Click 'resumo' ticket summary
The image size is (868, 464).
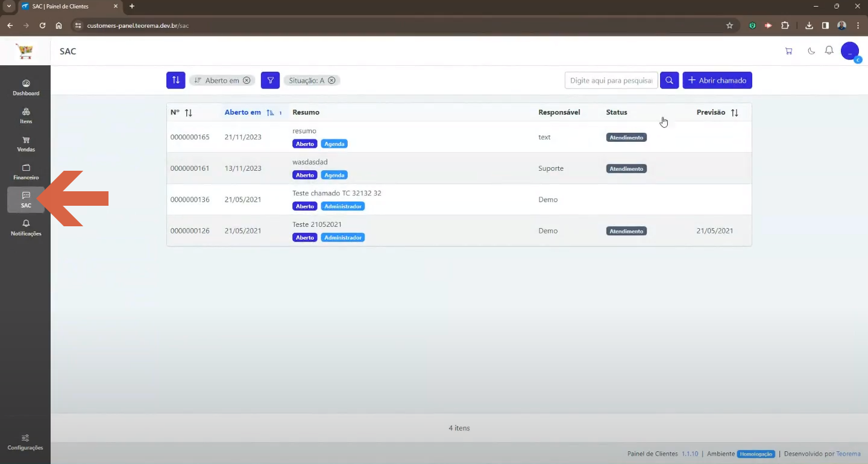tap(304, 131)
